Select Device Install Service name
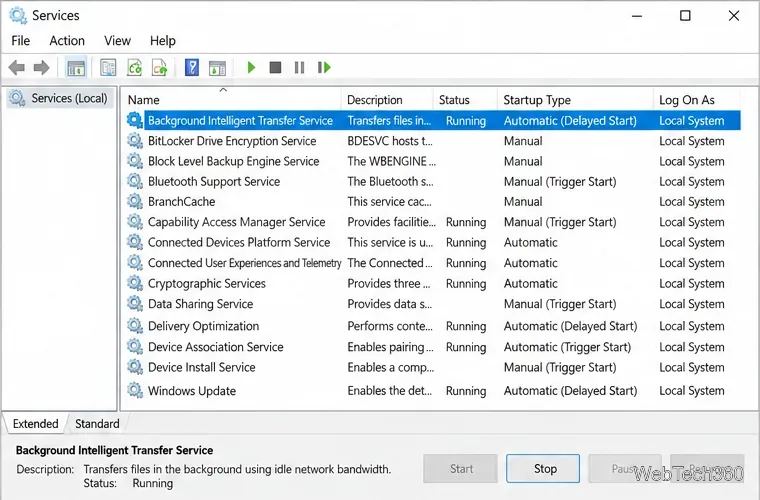This screenshot has width=760, height=500. 202,367
